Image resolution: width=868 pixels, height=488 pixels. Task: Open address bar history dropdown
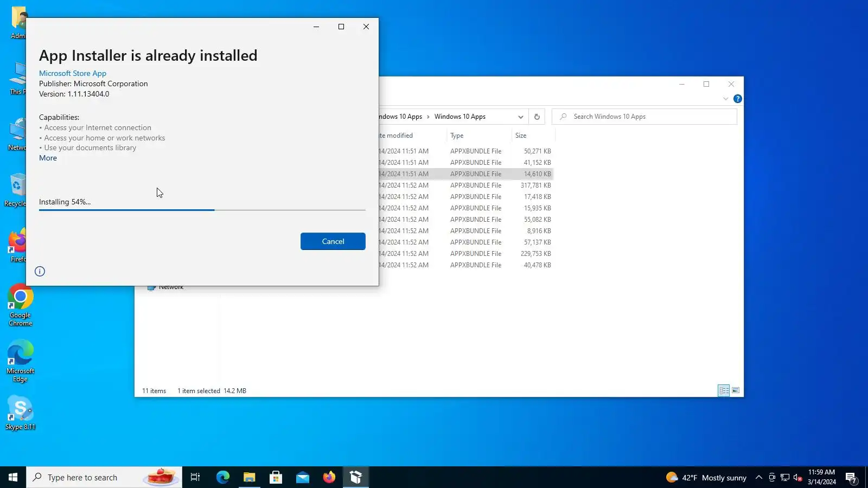(520, 117)
